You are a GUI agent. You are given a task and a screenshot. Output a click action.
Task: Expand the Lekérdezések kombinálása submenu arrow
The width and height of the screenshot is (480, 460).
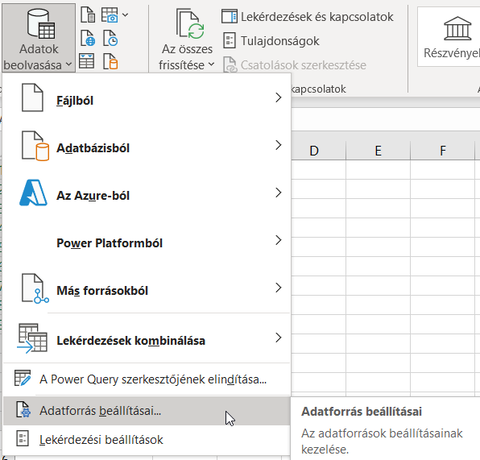point(279,338)
